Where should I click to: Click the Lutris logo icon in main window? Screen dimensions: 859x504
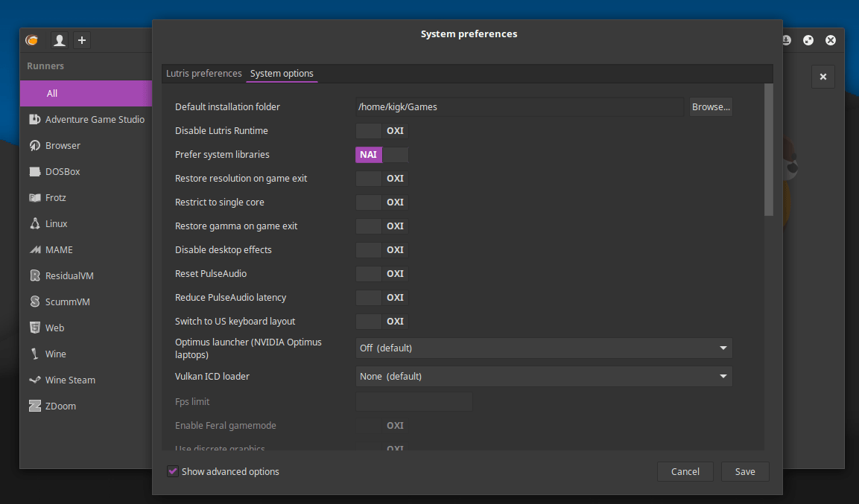(32, 40)
